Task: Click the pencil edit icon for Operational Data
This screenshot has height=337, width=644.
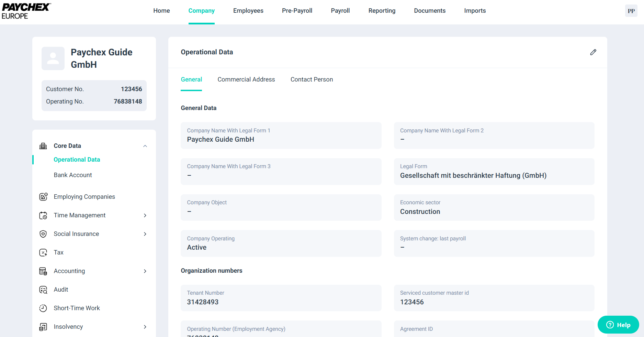Action: click(593, 52)
